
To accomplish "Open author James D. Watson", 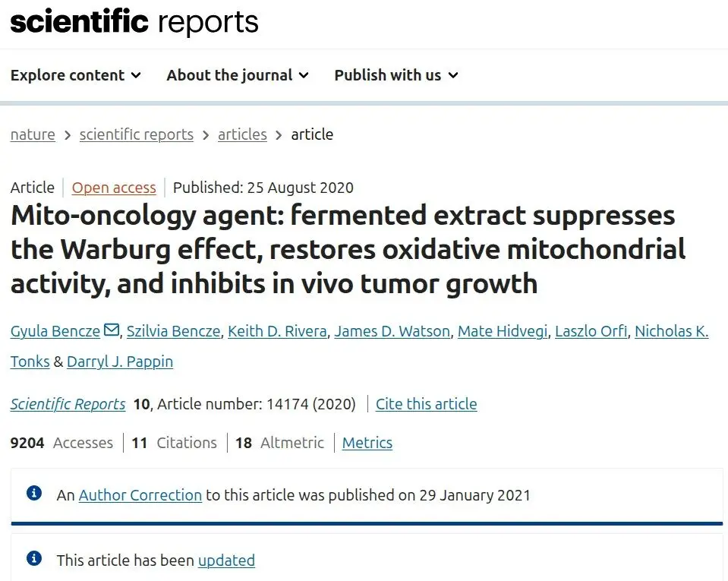I will [392, 331].
